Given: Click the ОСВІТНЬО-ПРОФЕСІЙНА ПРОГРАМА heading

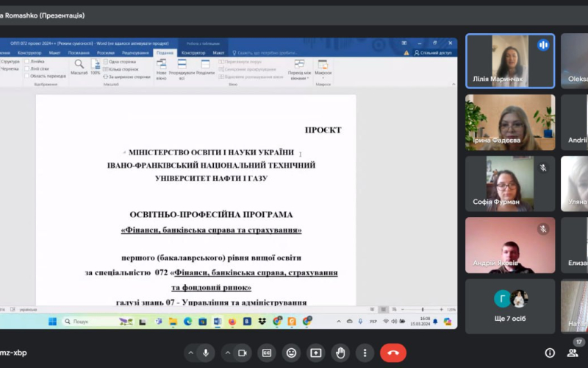Looking at the screenshot, I should pos(211,215).
